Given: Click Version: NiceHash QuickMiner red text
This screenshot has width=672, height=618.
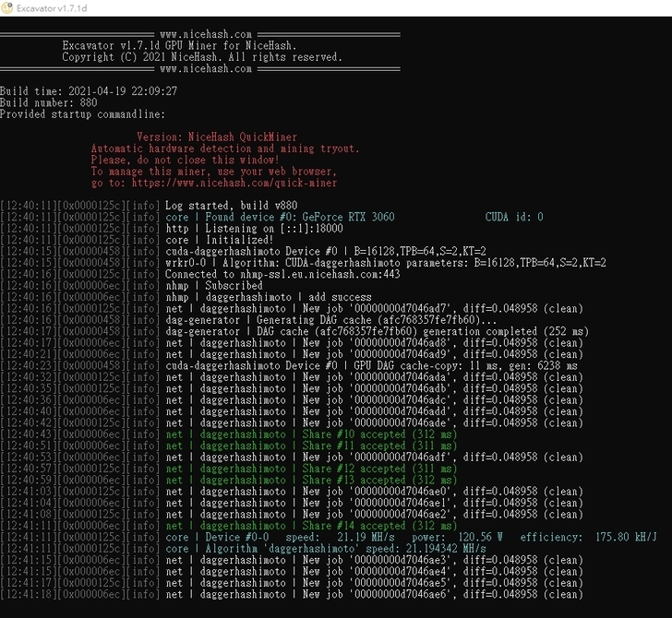Looking at the screenshot, I should click(217, 137).
